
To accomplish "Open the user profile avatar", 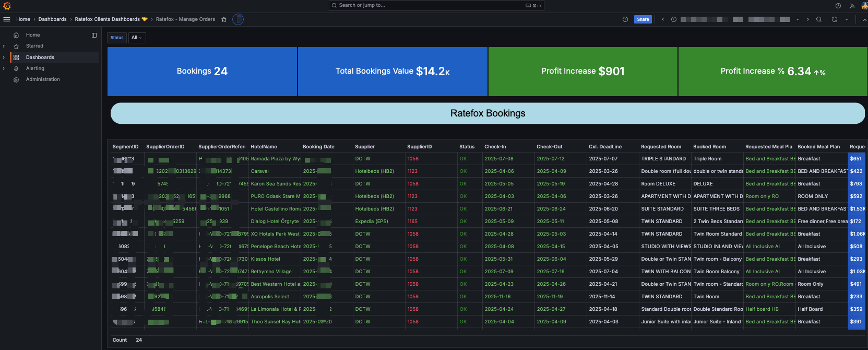I will pos(864,6).
